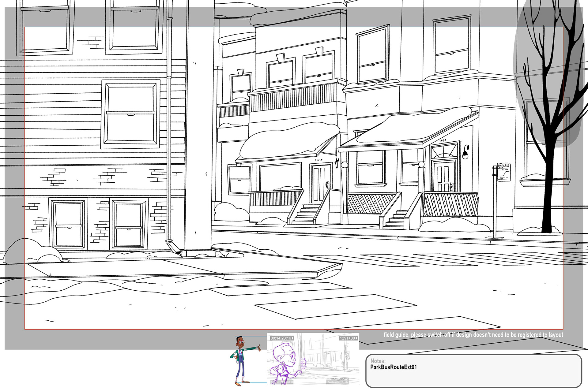Click the lantern beside door 1414
Viewport: 588px width, 391px height.
pos(337,163)
